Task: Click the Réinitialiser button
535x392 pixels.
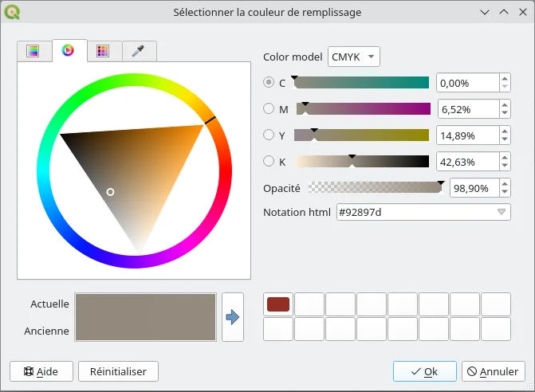Action: coord(118,371)
